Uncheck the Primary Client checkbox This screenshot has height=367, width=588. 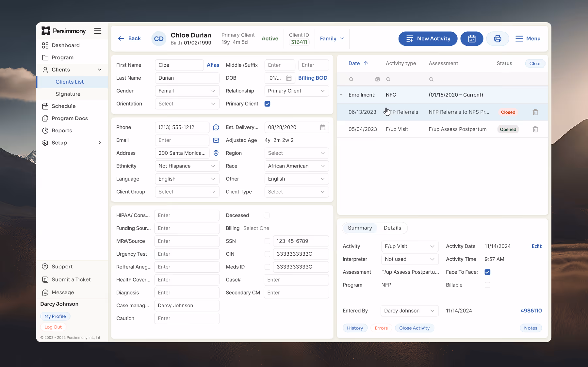(x=267, y=104)
